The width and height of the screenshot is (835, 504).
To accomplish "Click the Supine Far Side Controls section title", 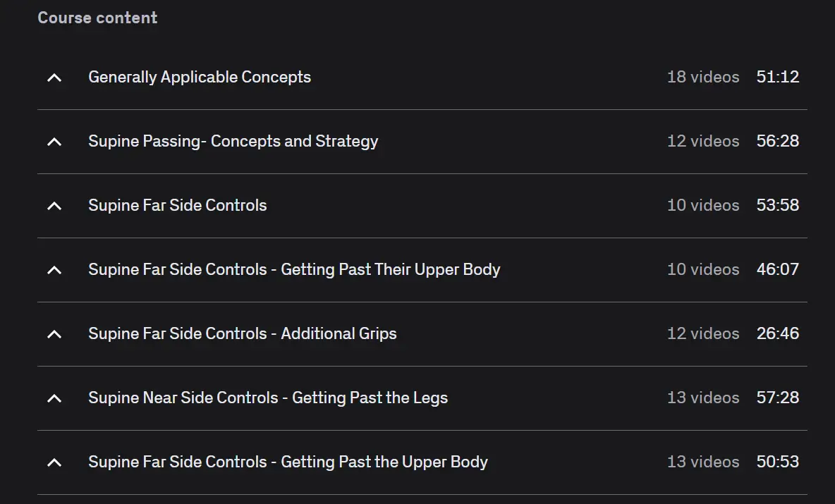I will pos(177,205).
